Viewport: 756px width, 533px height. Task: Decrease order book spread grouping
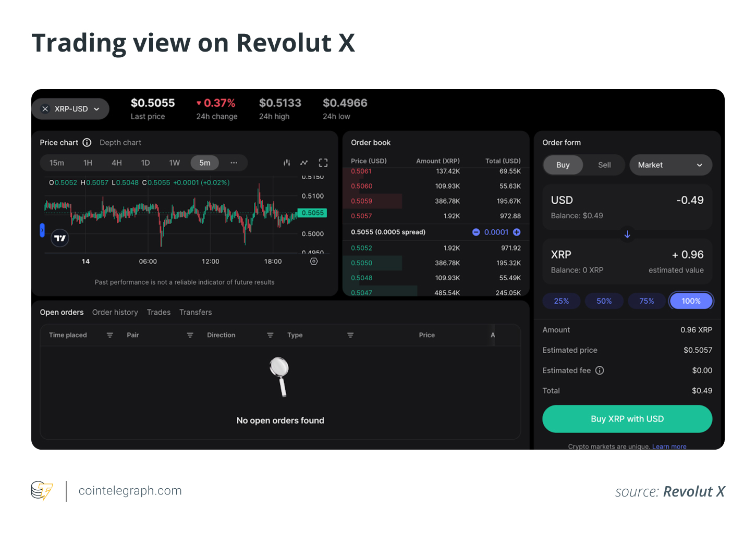pyautogui.click(x=476, y=232)
